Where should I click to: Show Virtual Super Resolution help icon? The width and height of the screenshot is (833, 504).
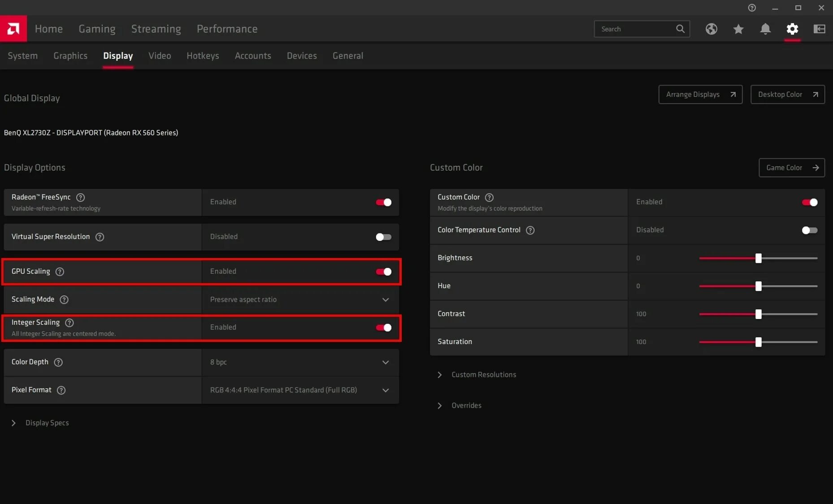(x=100, y=237)
